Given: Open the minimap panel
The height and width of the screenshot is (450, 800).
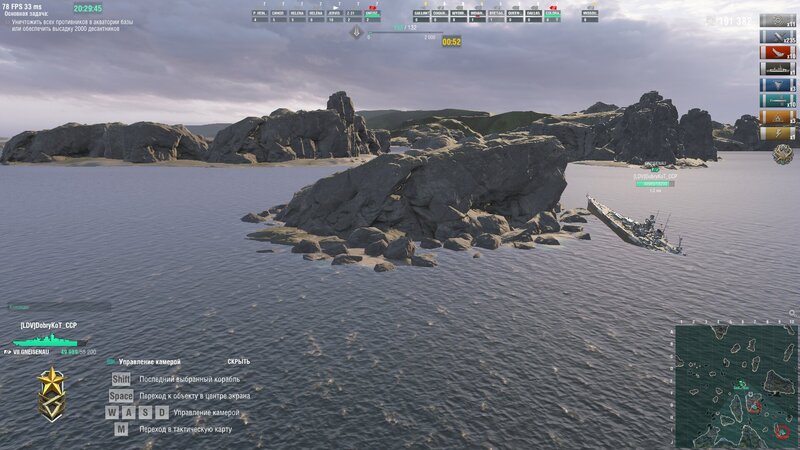Looking at the screenshot, I should pos(736,387).
